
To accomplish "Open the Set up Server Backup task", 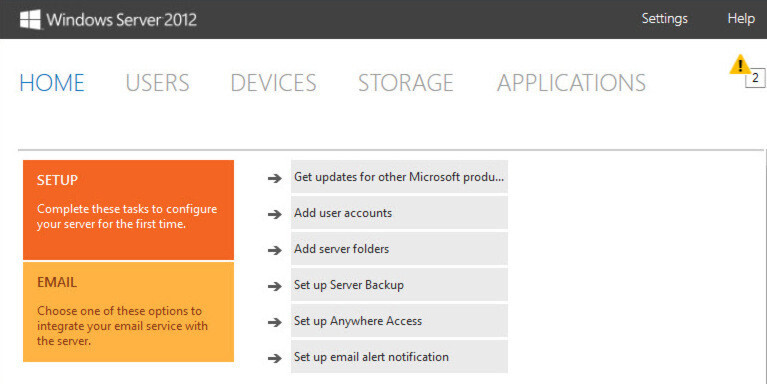I will (399, 285).
